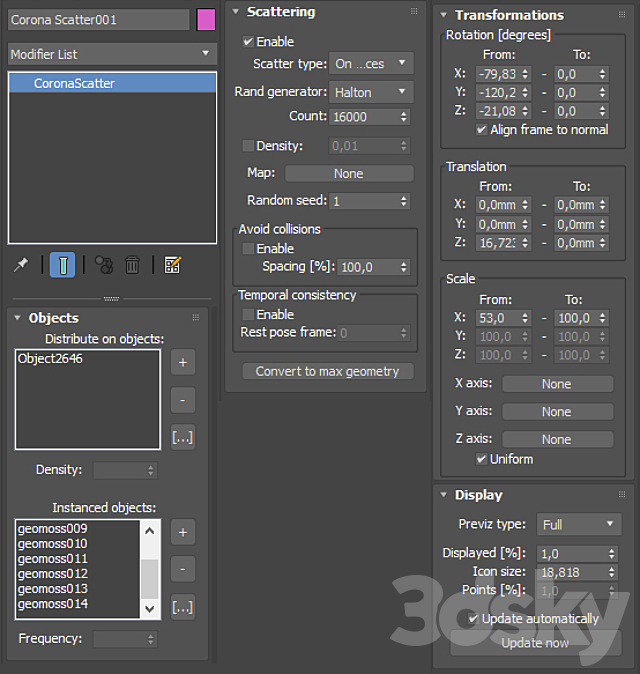Toggle Show End Result icon
Image resolution: width=640 pixels, height=674 pixels.
coord(62,265)
